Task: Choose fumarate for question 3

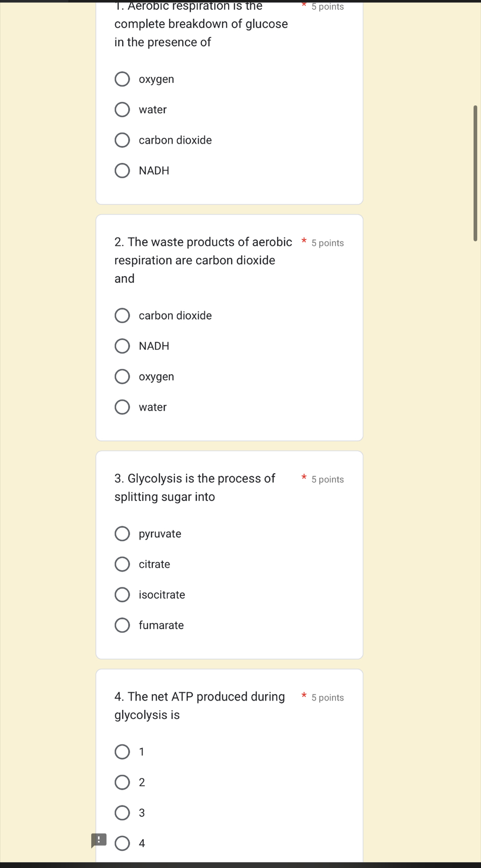Action: (x=122, y=625)
